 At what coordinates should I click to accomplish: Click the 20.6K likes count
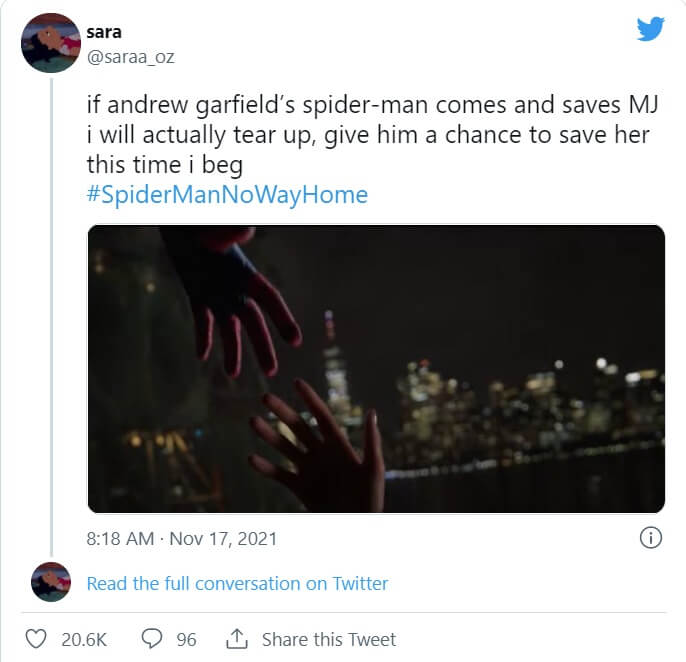(84, 640)
